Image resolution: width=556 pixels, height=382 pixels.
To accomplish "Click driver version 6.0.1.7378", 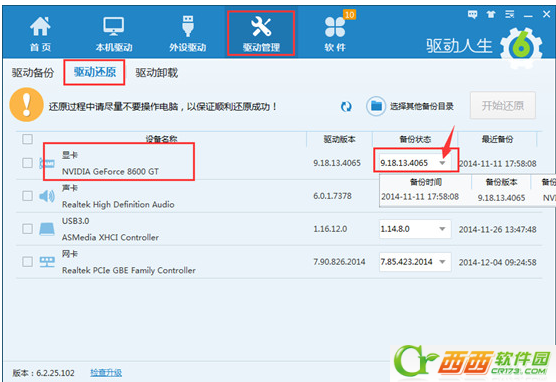I will [x=332, y=196].
